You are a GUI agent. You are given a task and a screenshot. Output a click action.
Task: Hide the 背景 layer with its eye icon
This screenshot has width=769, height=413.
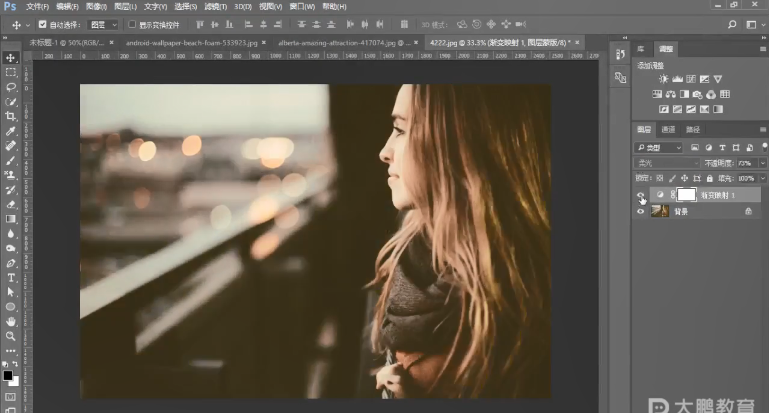point(641,211)
